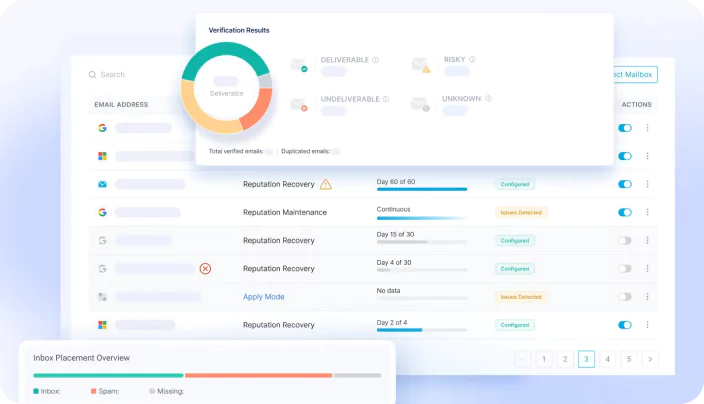
Task: Click the EMAIL ADDRESS column header
Action: tap(121, 105)
